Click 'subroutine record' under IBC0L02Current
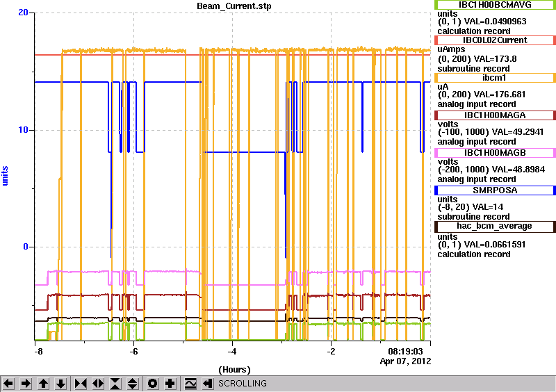 [x=473, y=69]
